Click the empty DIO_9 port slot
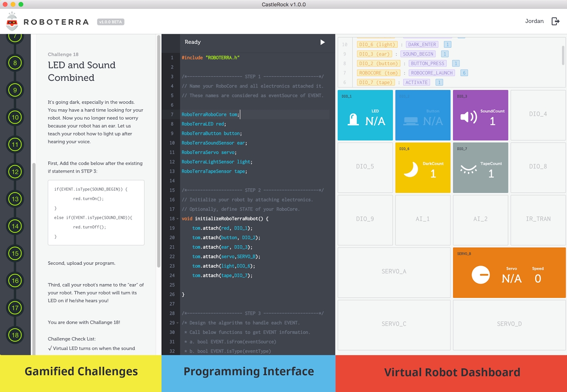Screen dimensions: 567x392 click(x=365, y=220)
